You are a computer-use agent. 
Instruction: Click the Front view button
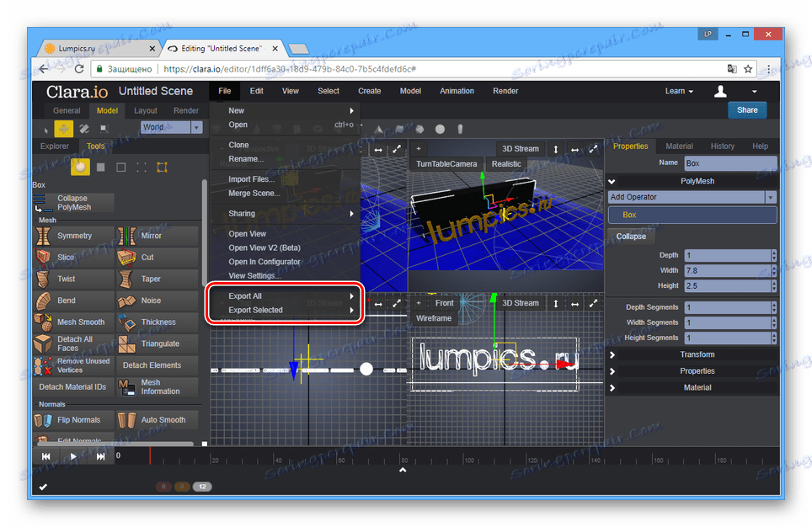pos(444,303)
